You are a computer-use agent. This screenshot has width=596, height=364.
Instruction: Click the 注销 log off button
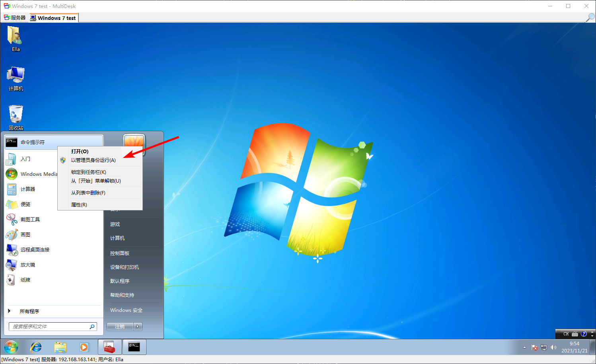[x=120, y=327]
